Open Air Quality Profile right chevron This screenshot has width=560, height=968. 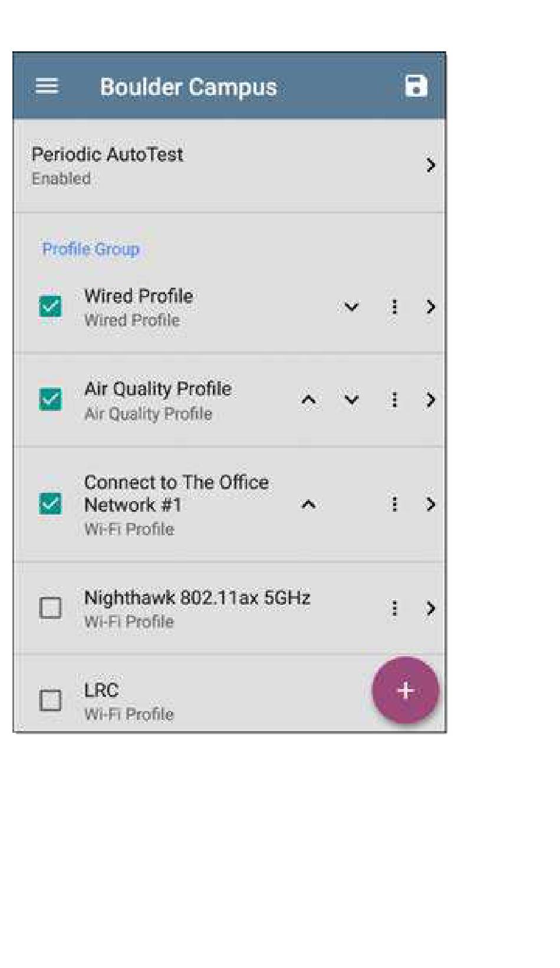tap(430, 400)
